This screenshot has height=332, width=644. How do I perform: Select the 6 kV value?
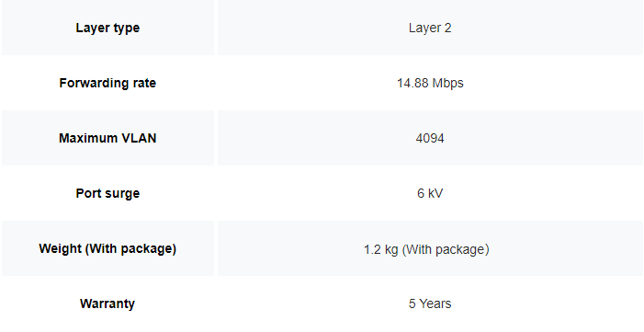(x=430, y=193)
